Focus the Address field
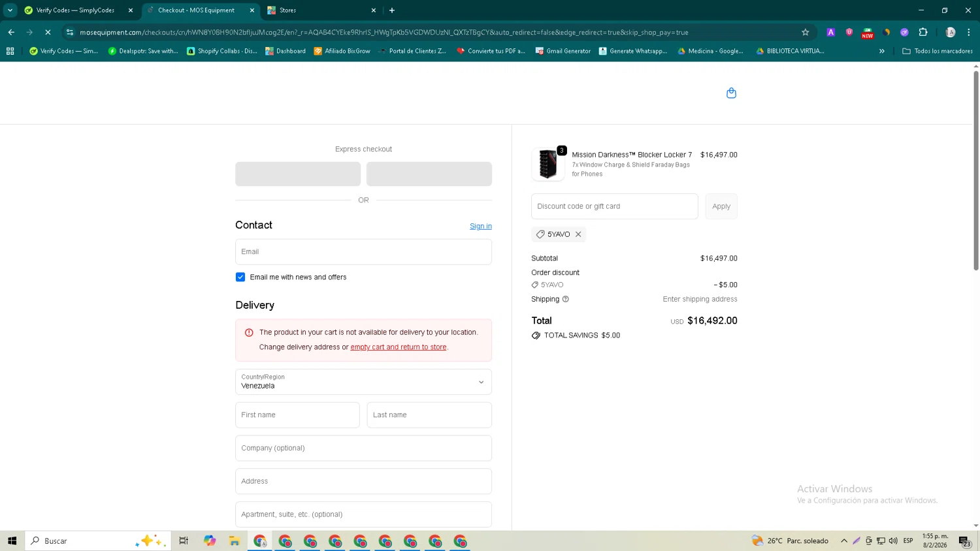Screen dimensions: 980x551 pyautogui.click(x=363, y=481)
